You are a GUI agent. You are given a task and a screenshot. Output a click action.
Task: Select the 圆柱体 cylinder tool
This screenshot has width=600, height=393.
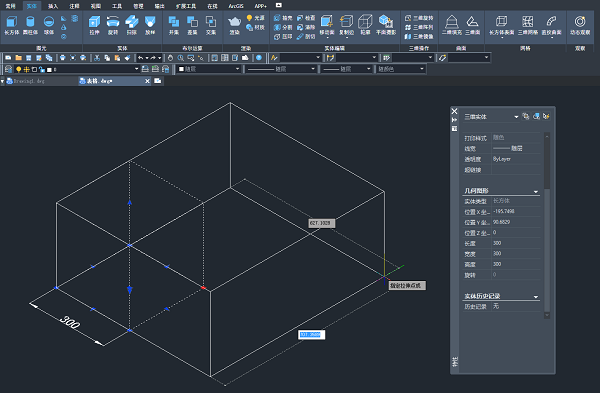pyautogui.click(x=30, y=25)
